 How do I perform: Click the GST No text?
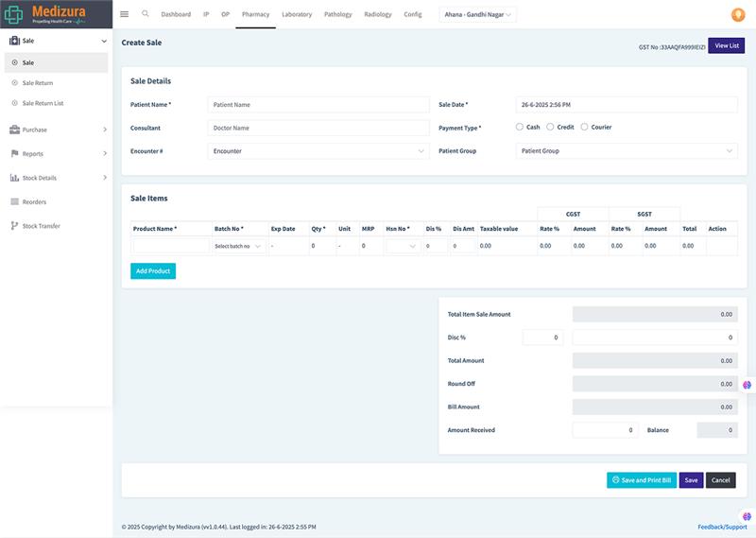[x=672, y=47]
